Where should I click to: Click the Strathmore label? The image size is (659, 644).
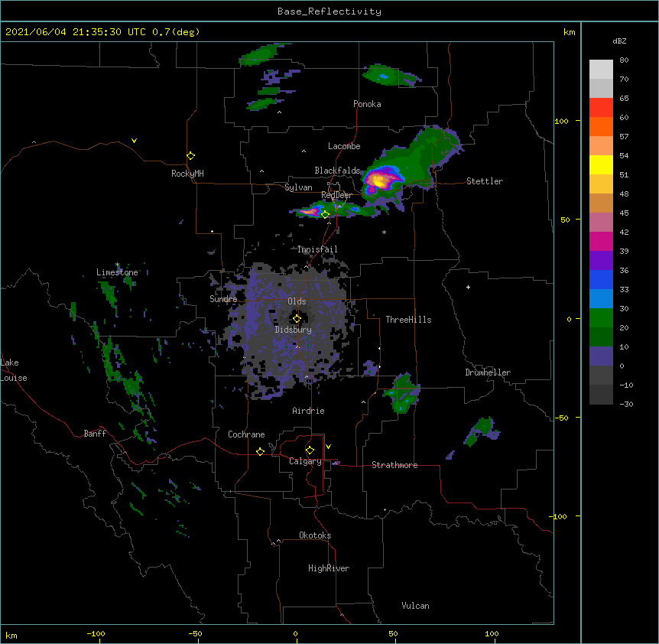[394, 465]
